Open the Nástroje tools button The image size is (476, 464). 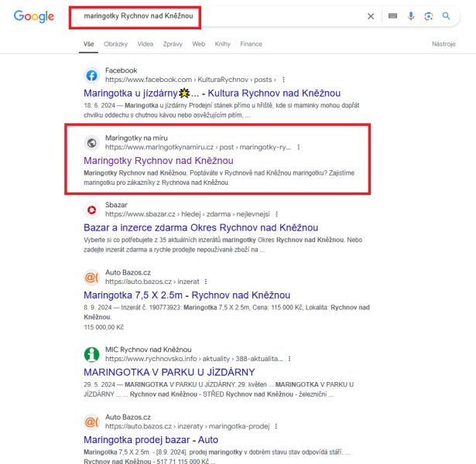[443, 44]
